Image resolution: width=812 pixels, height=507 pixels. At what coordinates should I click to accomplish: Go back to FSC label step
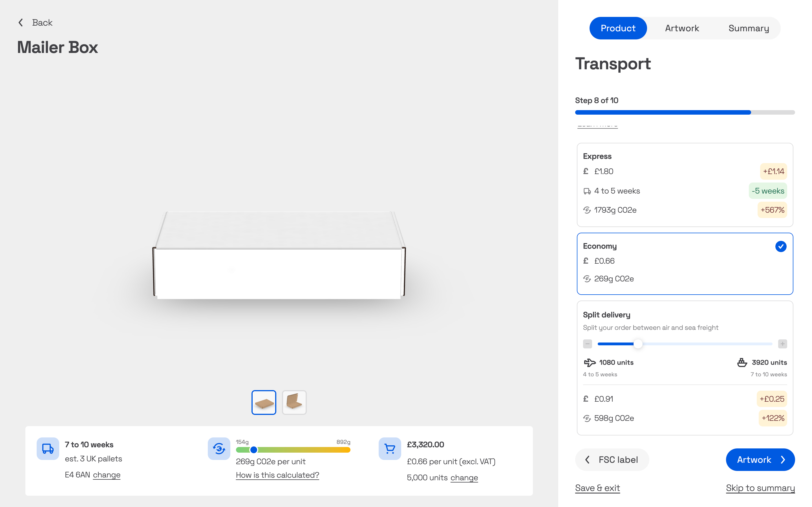pos(612,459)
